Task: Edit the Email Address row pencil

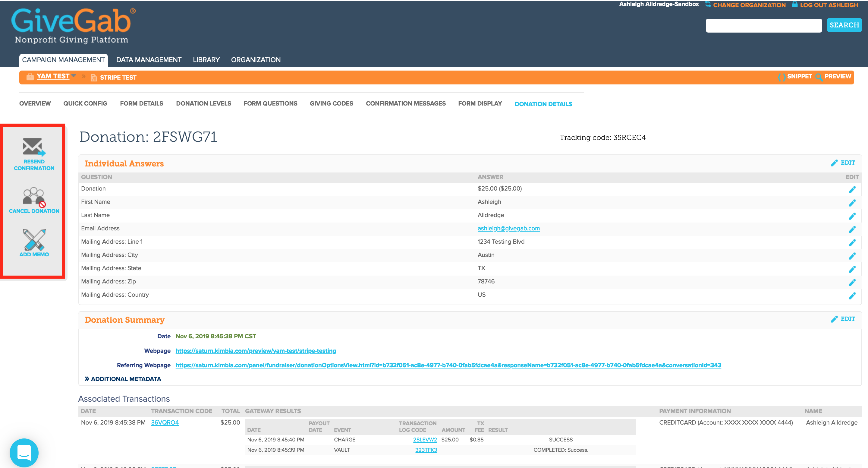Action: 852,229
